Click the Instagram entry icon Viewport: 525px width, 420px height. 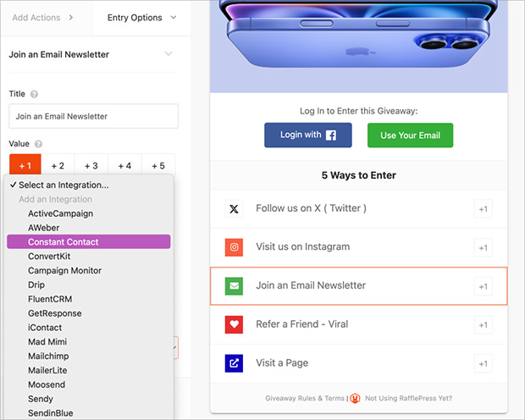[x=234, y=247]
